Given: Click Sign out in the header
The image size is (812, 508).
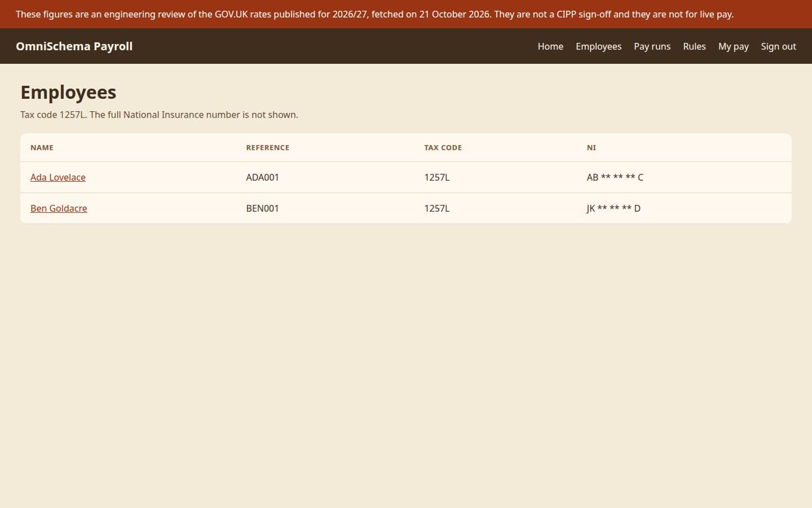Looking at the screenshot, I should [778, 46].
